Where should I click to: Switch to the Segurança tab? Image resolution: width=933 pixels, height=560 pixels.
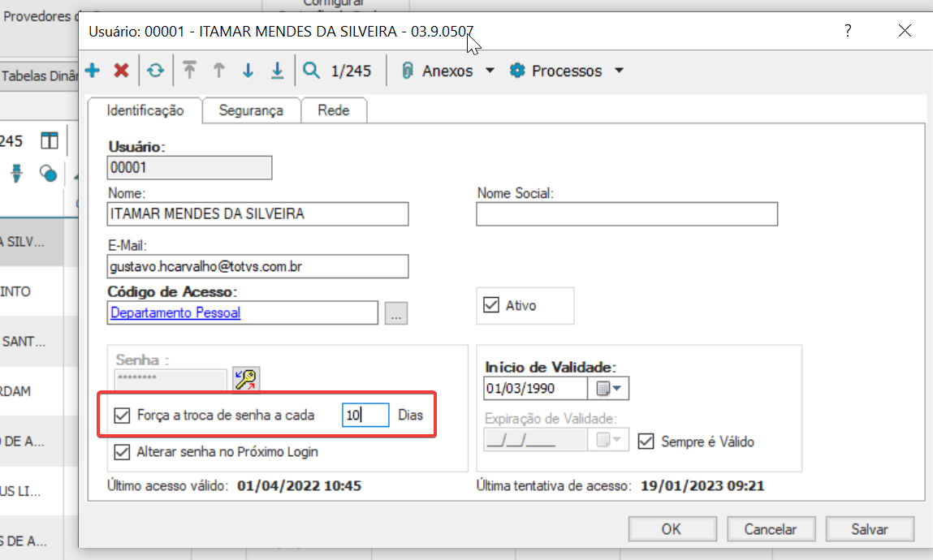(x=251, y=110)
